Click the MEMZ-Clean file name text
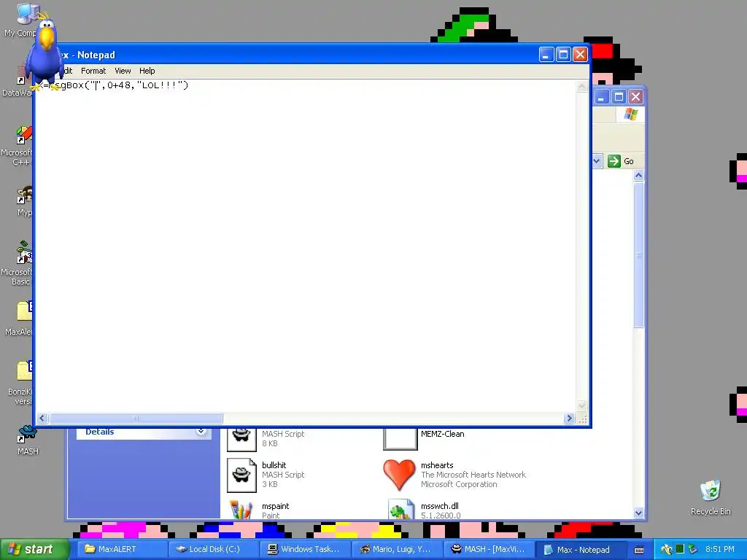Image resolution: width=747 pixels, height=560 pixels. click(x=442, y=434)
